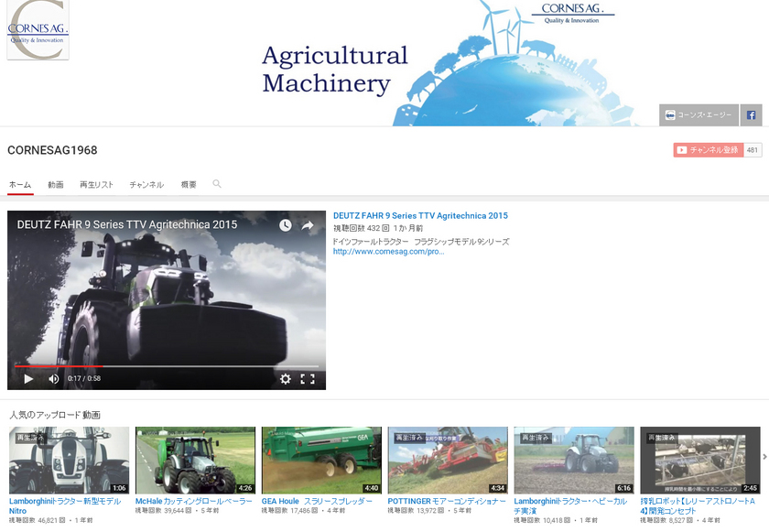Click 搾乳ロボット レリーアストロノートA4 title
This screenshot has width=769, height=532.
(698, 505)
